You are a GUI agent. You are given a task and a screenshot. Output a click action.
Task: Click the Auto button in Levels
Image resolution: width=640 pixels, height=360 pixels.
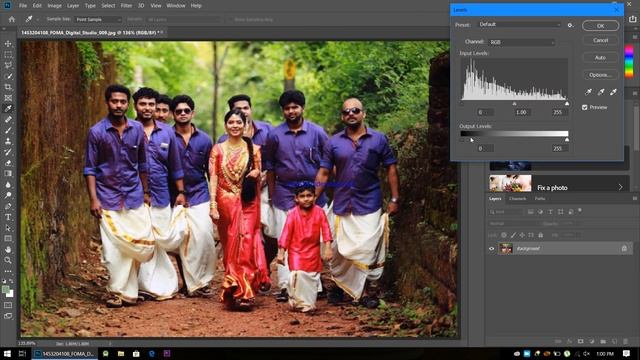(600, 58)
